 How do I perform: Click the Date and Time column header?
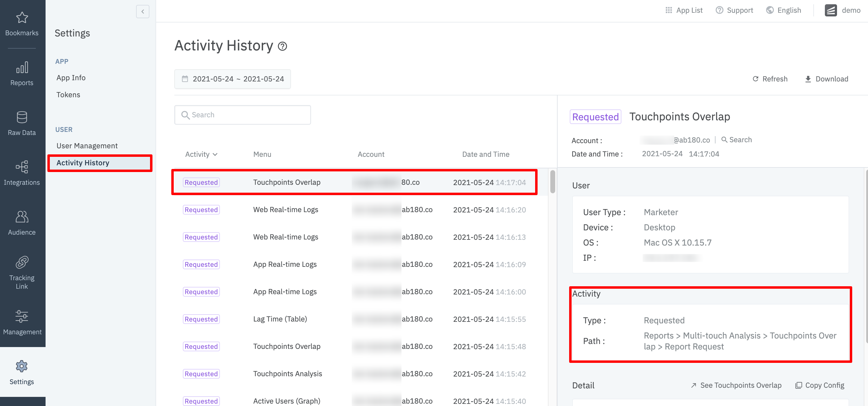[x=486, y=154]
